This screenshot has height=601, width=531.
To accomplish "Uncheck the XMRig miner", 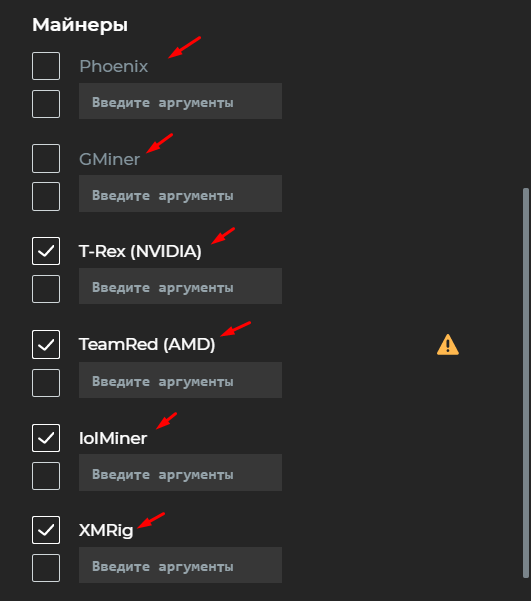I will pos(46,530).
